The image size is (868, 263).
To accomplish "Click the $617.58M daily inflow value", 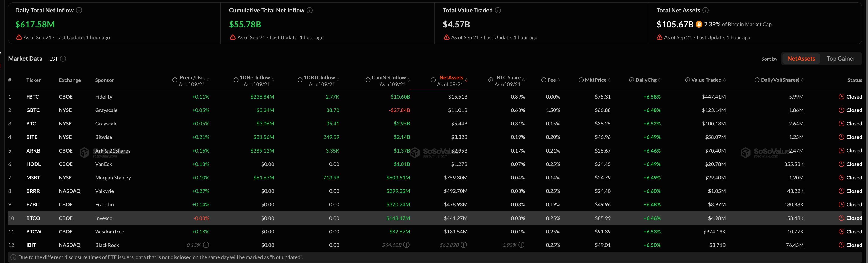I will [35, 24].
